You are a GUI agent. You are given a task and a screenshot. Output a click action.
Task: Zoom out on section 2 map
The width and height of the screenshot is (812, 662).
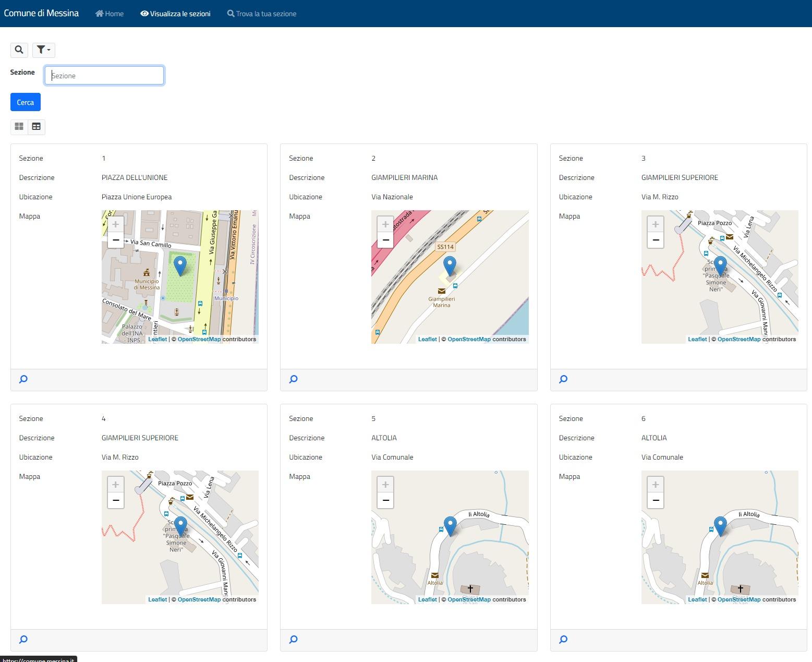[385, 240]
